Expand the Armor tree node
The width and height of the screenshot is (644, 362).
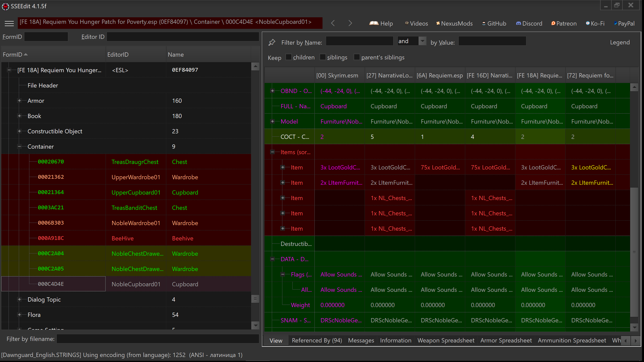(19, 101)
